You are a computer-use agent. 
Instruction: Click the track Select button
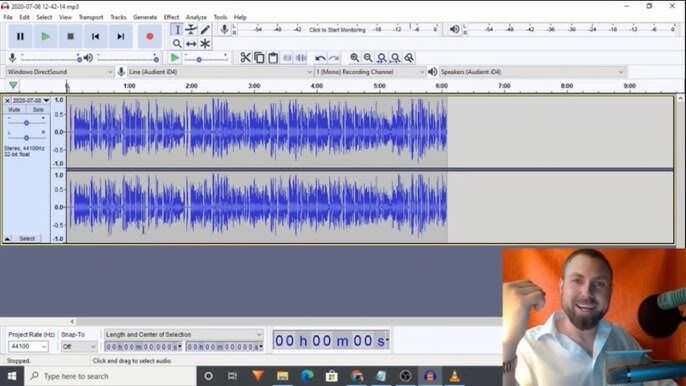pyautogui.click(x=27, y=239)
